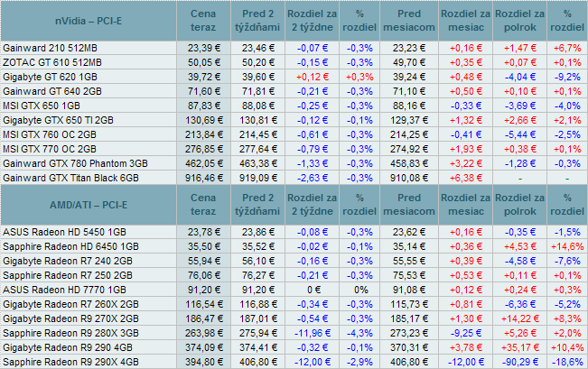Select Gigabyte Radeon R9 270X 2GB entry
588x369 pixels.
pos(70,318)
